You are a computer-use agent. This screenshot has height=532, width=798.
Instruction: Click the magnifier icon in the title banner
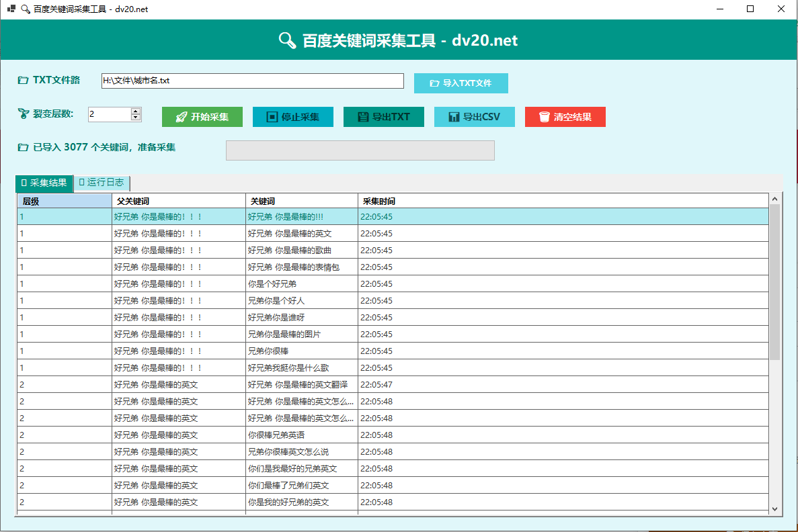click(x=286, y=40)
